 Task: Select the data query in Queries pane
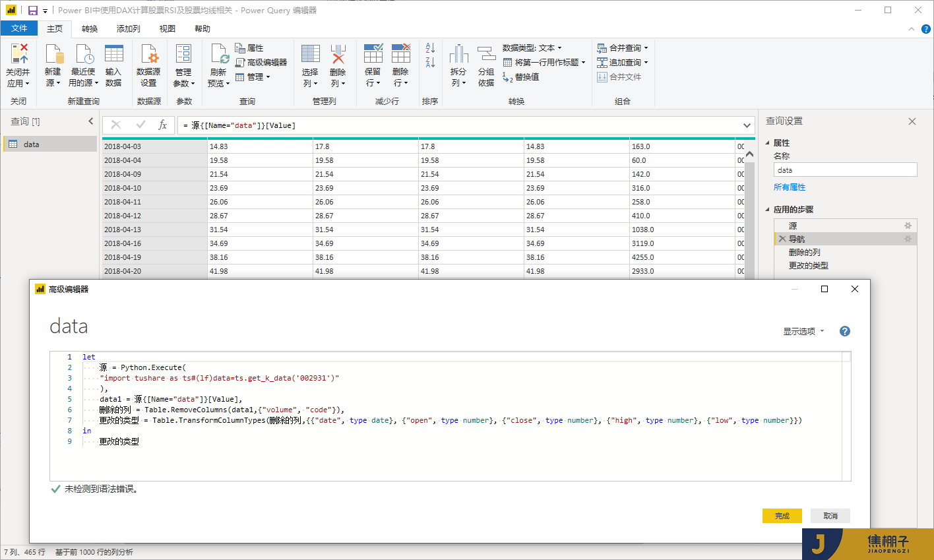pyautogui.click(x=50, y=144)
